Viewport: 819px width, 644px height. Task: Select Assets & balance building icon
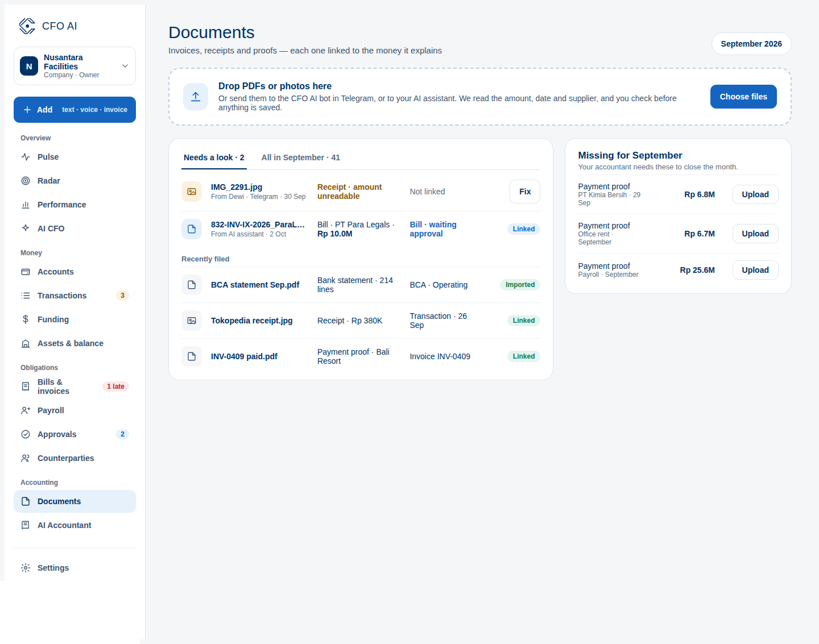26,343
